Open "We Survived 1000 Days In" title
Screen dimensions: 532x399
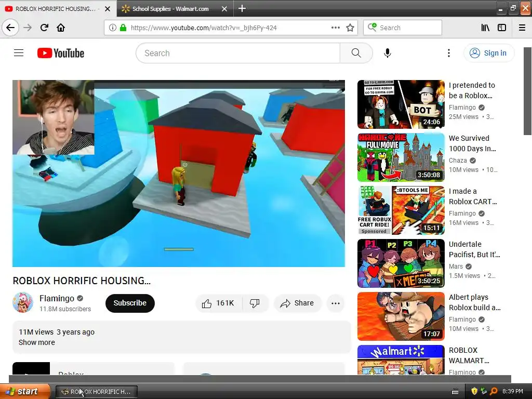pyautogui.click(x=472, y=143)
